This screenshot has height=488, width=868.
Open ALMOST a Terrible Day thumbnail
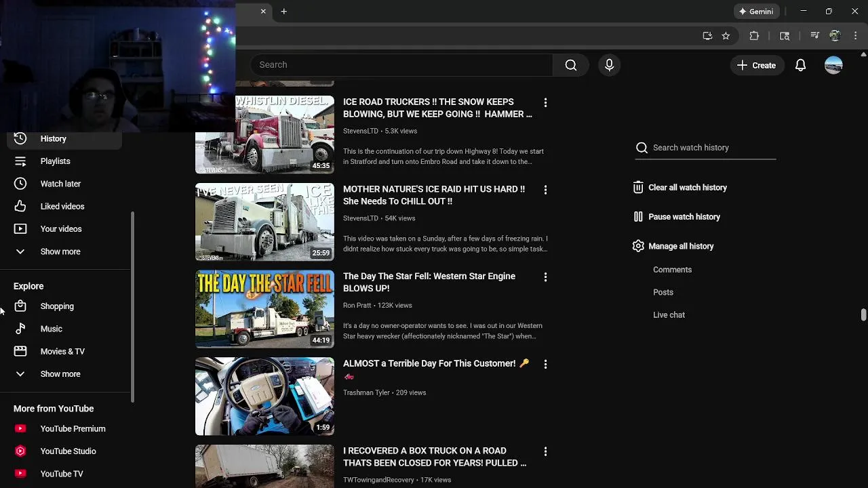click(x=264, y=396)
